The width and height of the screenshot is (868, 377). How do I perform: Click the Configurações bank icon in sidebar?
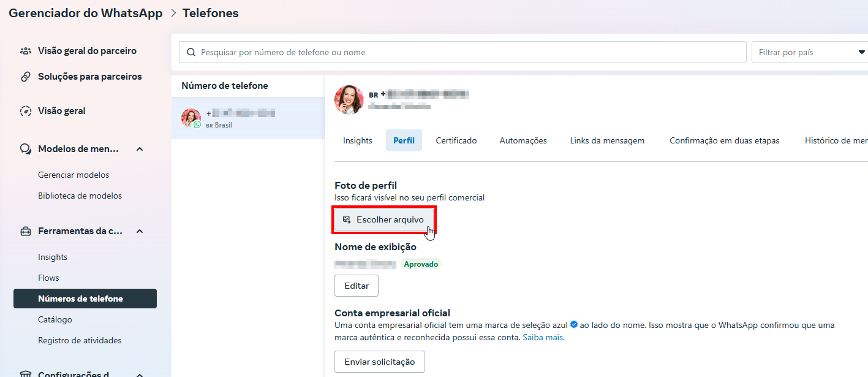[26, 374]
